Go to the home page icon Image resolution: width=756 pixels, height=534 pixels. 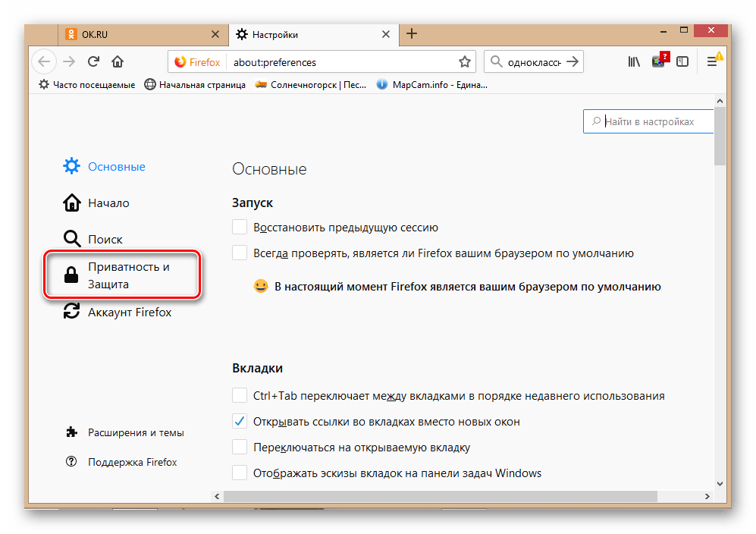(x=118, y=62)
